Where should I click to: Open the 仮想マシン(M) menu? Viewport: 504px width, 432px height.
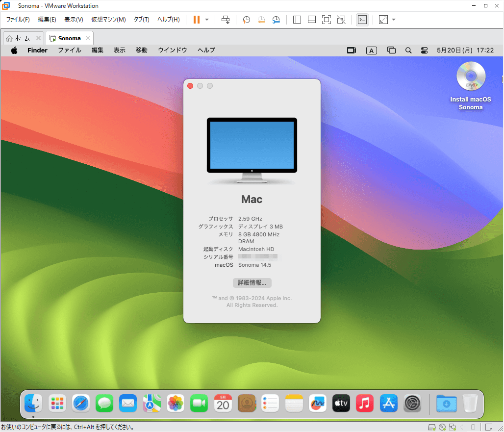[x=108, y=20]
